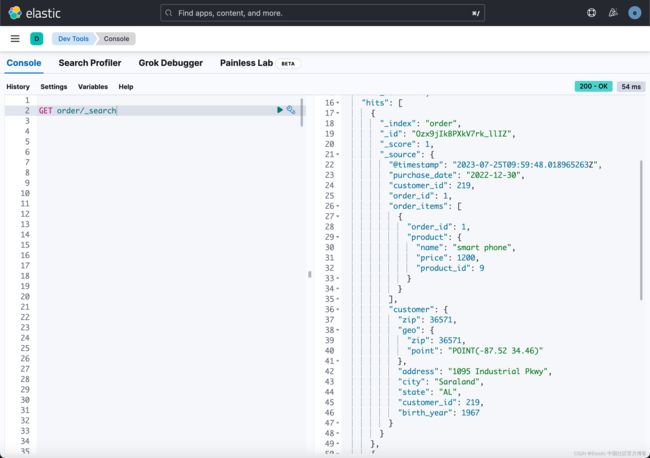Viewport: 650px width, 458px height.
Task: Collapse the "hits" array fold arrow on line 16
Action: coord(337,103)
